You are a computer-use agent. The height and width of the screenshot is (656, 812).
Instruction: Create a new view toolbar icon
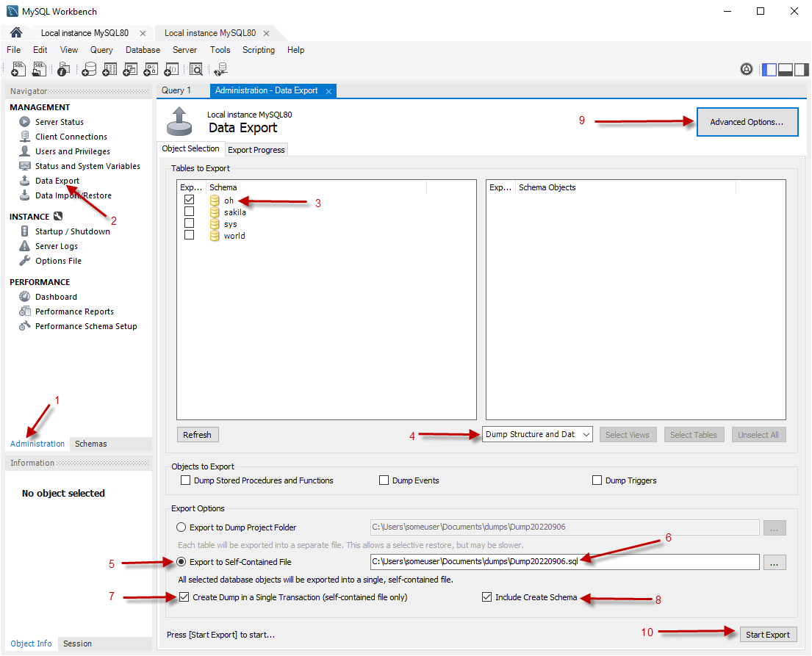point(130,69)
